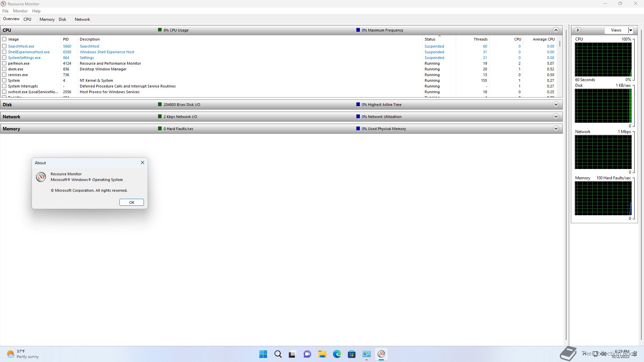Switch to the Disk tab

62,19
